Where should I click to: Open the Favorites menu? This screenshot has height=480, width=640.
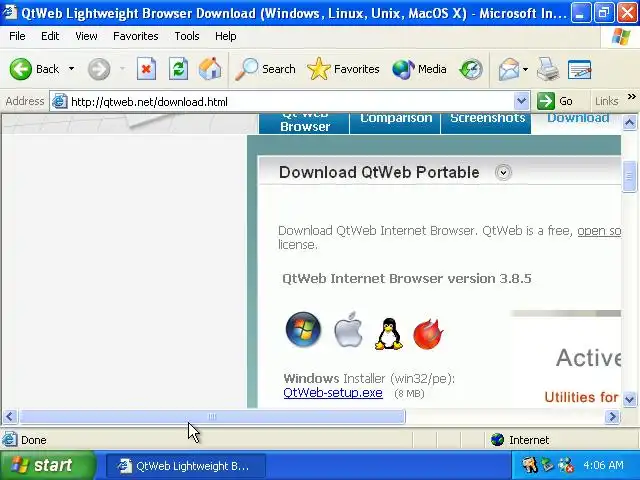click(x=136, y=36)
